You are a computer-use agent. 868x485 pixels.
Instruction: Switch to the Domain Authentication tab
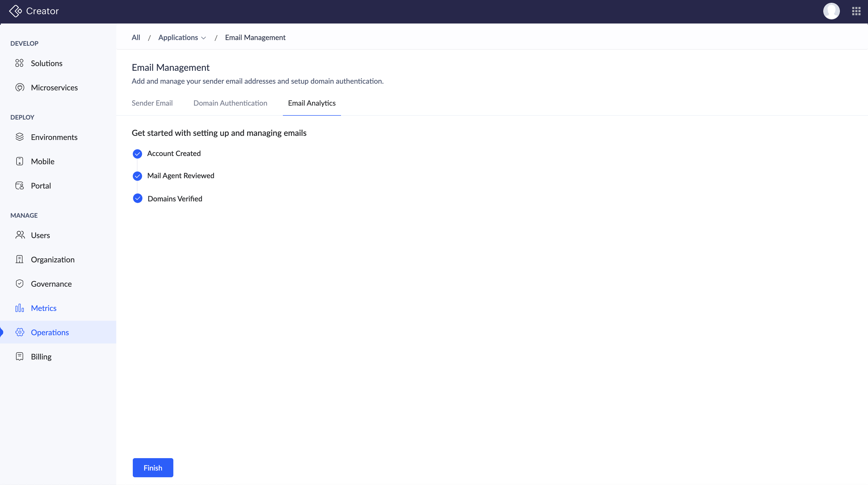[230, 103]
